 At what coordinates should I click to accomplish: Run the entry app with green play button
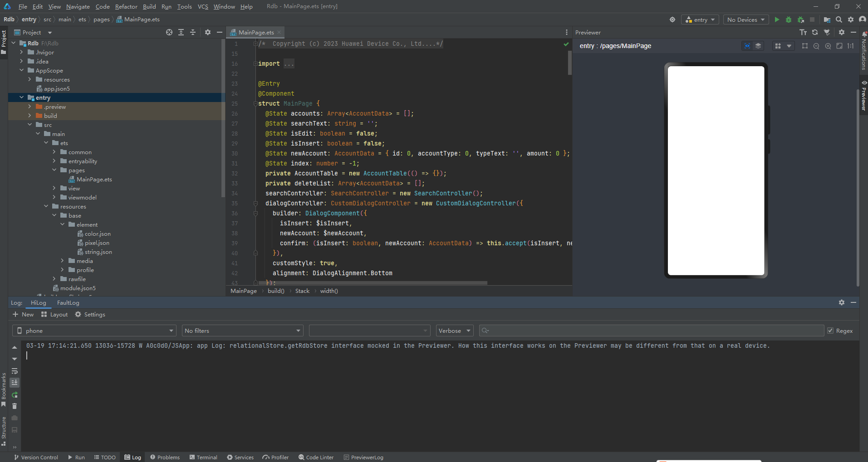point(777,19)
